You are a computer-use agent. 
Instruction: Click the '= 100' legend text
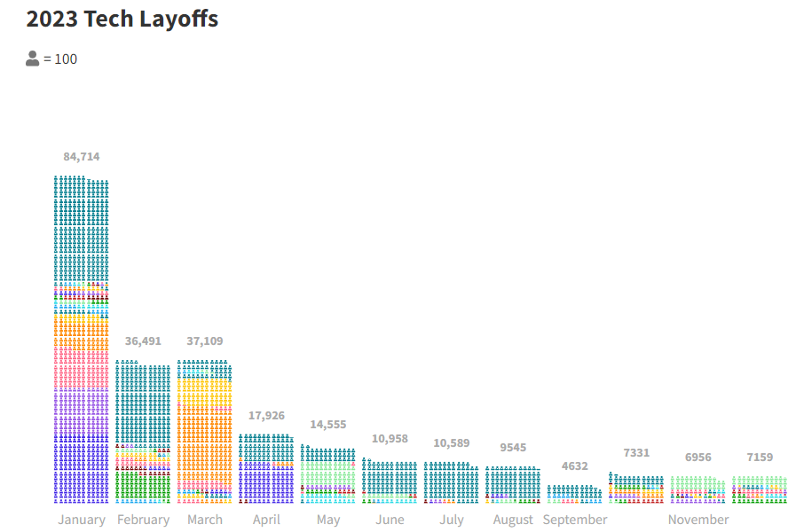click(60, 59)
